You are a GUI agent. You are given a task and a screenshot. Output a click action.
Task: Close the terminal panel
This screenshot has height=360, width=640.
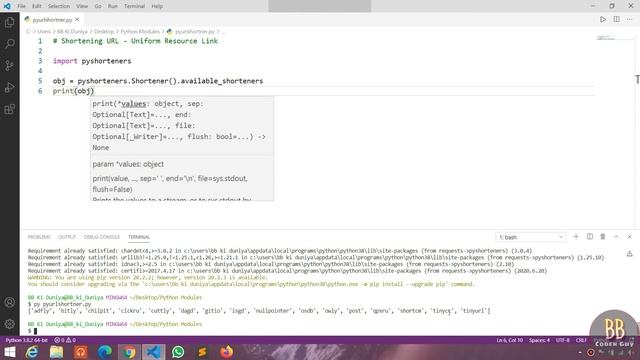click(x=629, y=237)
